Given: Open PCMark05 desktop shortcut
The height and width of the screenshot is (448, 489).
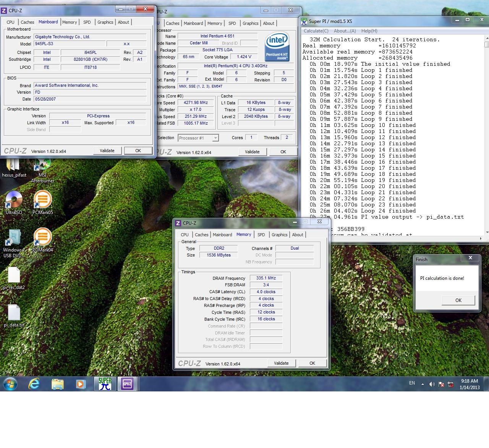Looking at the screenshot, I should pyautogui.click(x=42, y=203).
